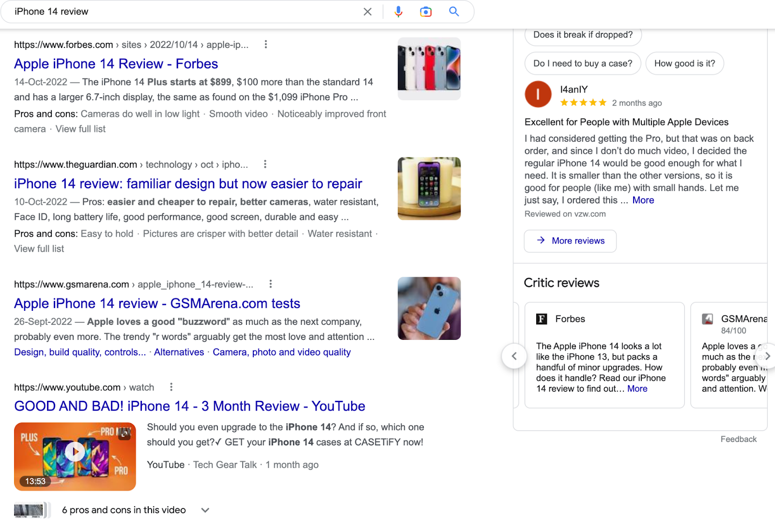Open more options for YouTube result
775x532 pixels.
point(171,387)
